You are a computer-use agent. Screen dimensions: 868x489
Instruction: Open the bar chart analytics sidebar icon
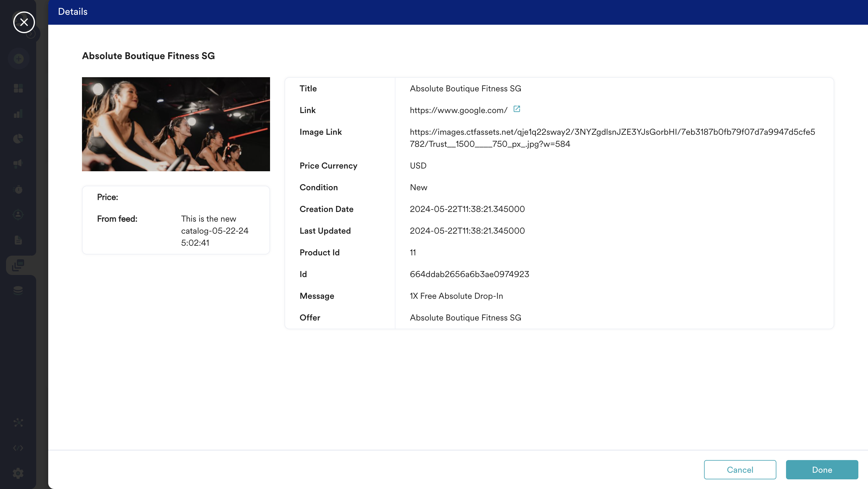coord(18,114)
